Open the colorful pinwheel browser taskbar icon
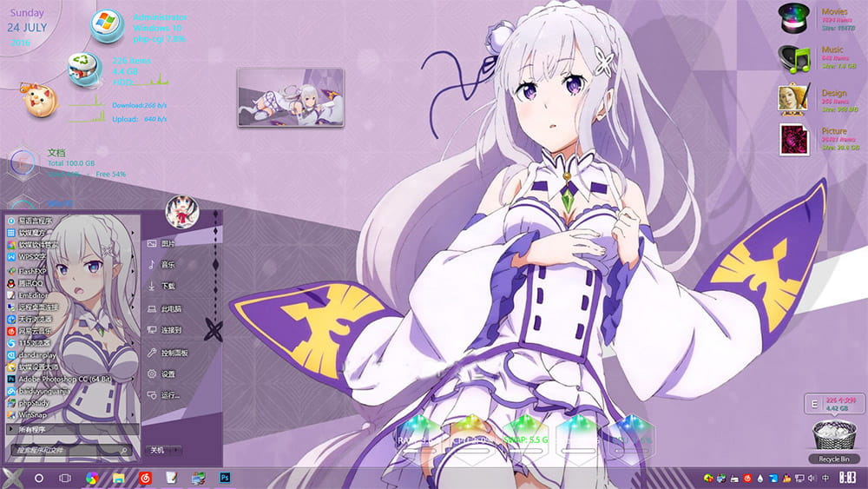The height and width of the screenshot is (489, 868). 92,478
